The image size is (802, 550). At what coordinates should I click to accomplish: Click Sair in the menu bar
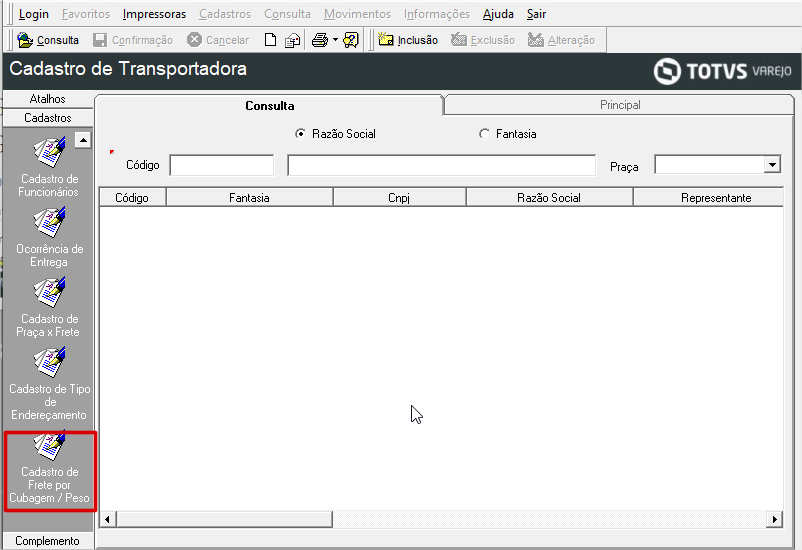[537, 14]
